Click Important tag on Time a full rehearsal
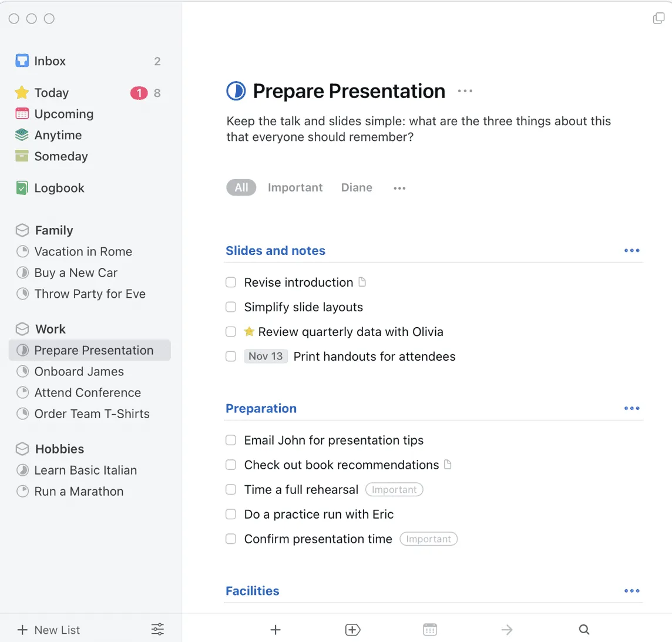This screenshot has height=642, width=672. pyautogui.click(x=394, y=489)
